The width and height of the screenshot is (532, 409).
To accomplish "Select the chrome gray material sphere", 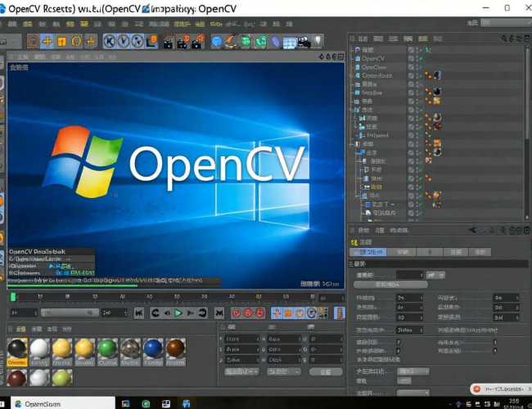I will click(x=130, y=348).
